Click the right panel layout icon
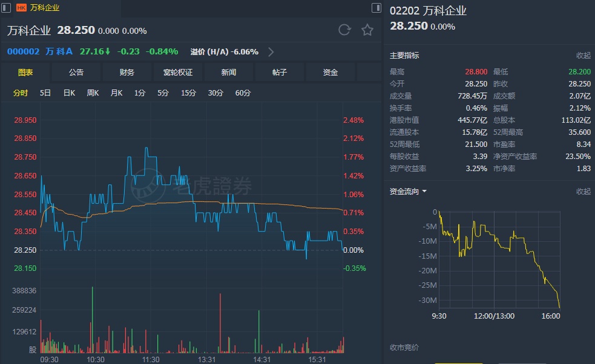595x364 pixels. click(x=376, y=8)
